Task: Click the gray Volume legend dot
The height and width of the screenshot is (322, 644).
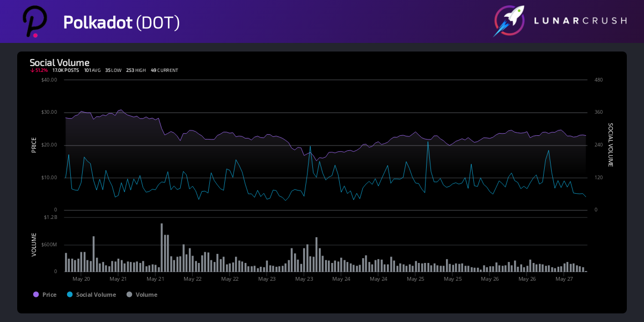Action: (129, 295)
